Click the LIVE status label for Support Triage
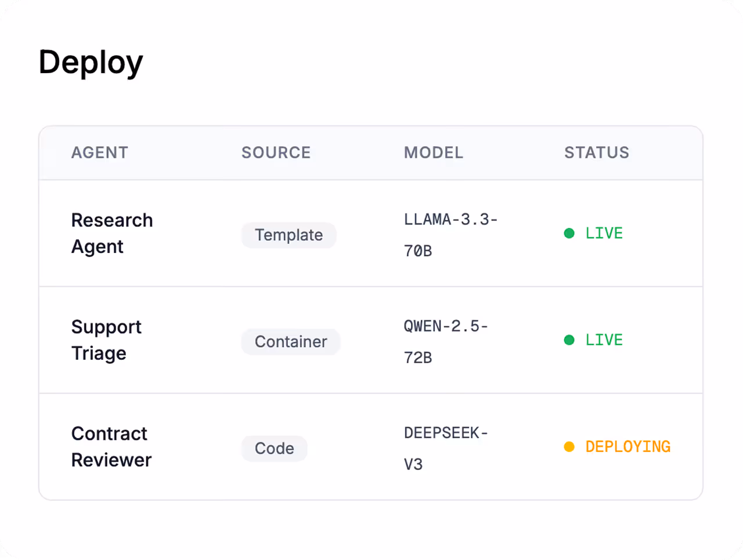The height and width of the screenshot is (560, 743). 604,340
